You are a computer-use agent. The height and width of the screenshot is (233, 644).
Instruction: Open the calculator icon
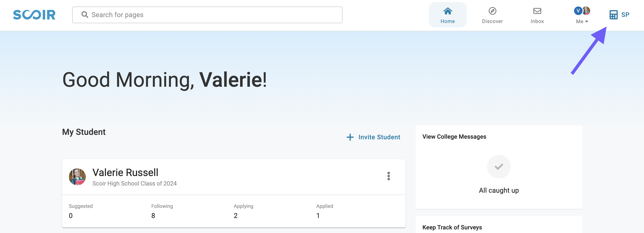tap(613, 15)
